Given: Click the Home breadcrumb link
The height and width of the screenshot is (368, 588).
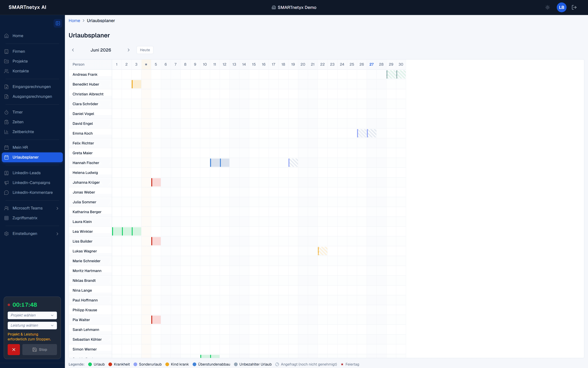Looking at the screenshot, I should (74, 21).
